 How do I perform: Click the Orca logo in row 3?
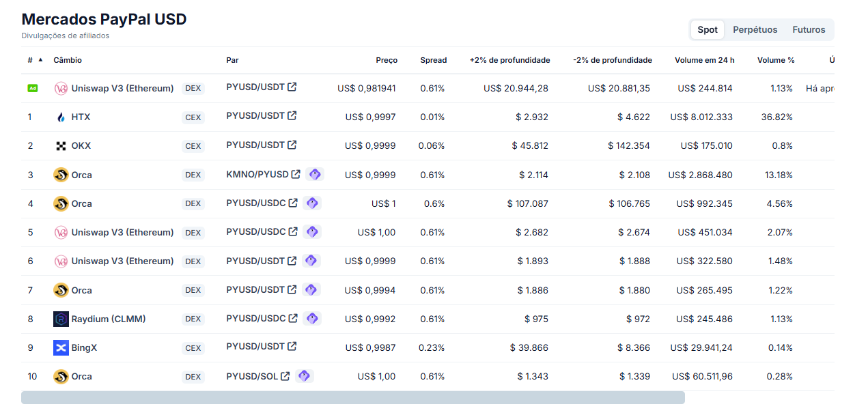click(61, 175)
